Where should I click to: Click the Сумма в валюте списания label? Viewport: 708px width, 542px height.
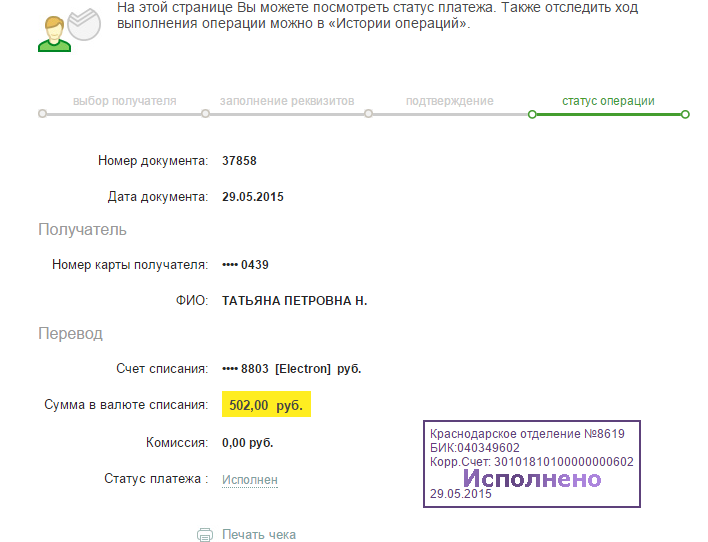click(x=126, y=405)
